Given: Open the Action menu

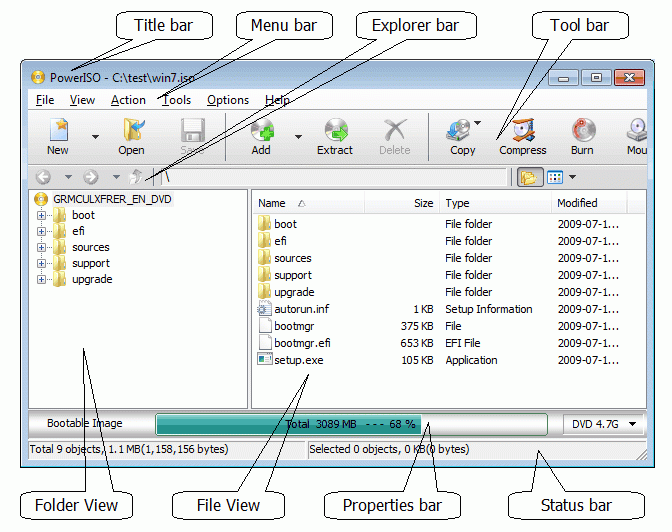Looking at the screenshot, I should tap(128, 100).
